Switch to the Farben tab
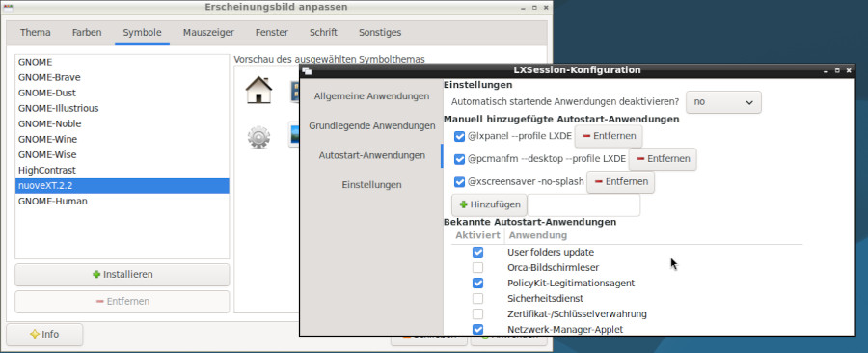This screenshot has height=353, width=868. click(x=87, y=33)
